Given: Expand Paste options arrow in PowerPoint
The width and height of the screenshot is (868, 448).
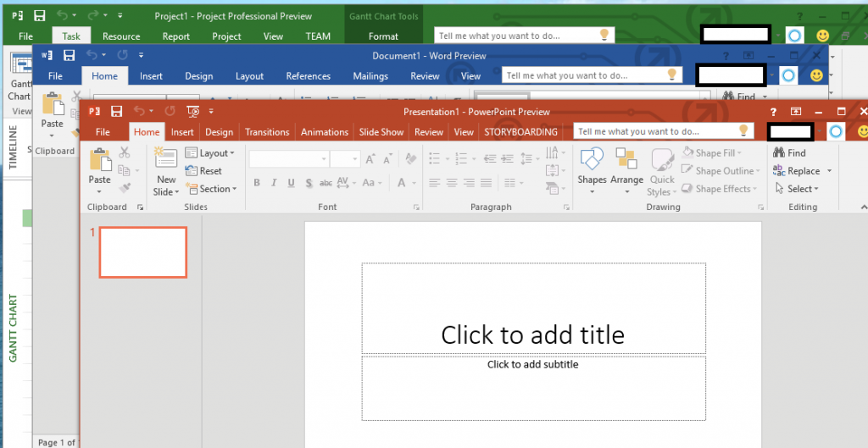Looking at the screenshot, I should [x=100, y=192].
